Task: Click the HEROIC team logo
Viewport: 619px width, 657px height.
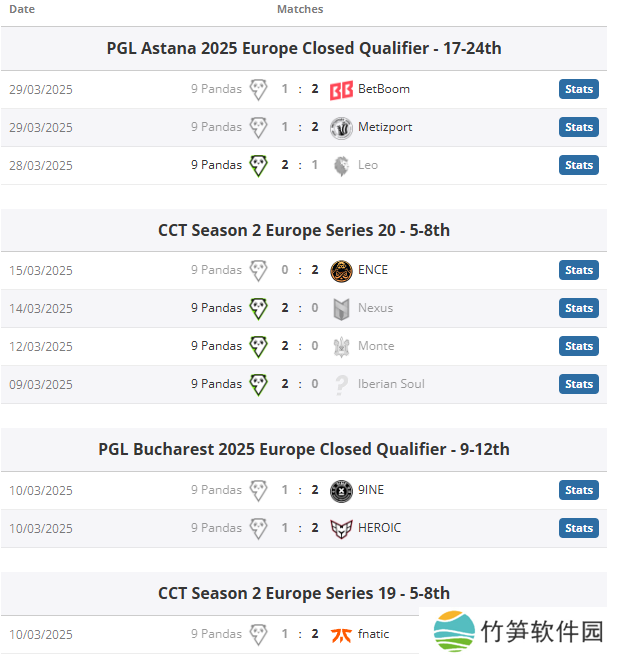Action: coord(341,528)
